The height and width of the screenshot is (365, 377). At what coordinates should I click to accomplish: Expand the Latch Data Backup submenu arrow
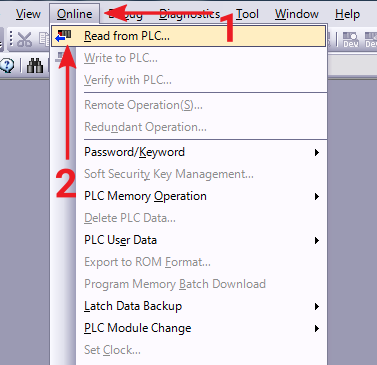pyautogui.click(x=317, y=307)
